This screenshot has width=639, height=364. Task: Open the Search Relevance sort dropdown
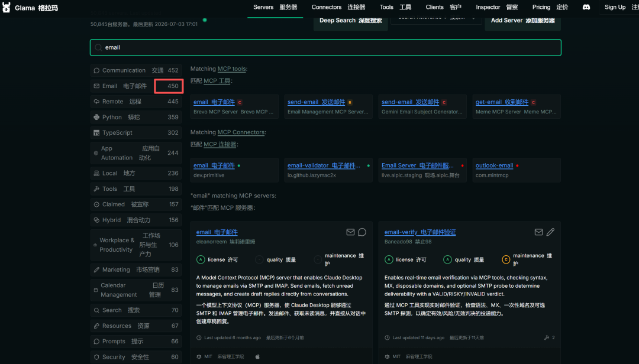coord(436,18)
